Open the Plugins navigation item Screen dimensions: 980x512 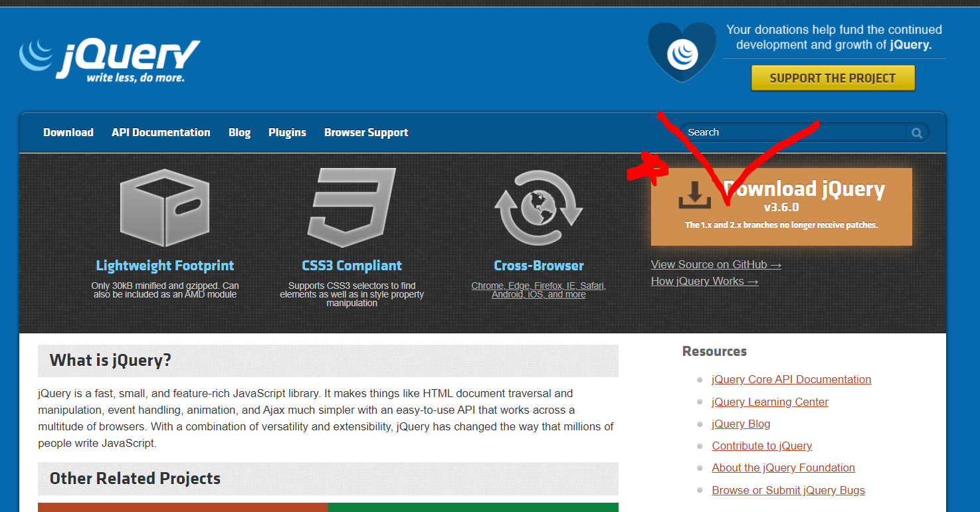pyautogui.click(x=287, y=133)
